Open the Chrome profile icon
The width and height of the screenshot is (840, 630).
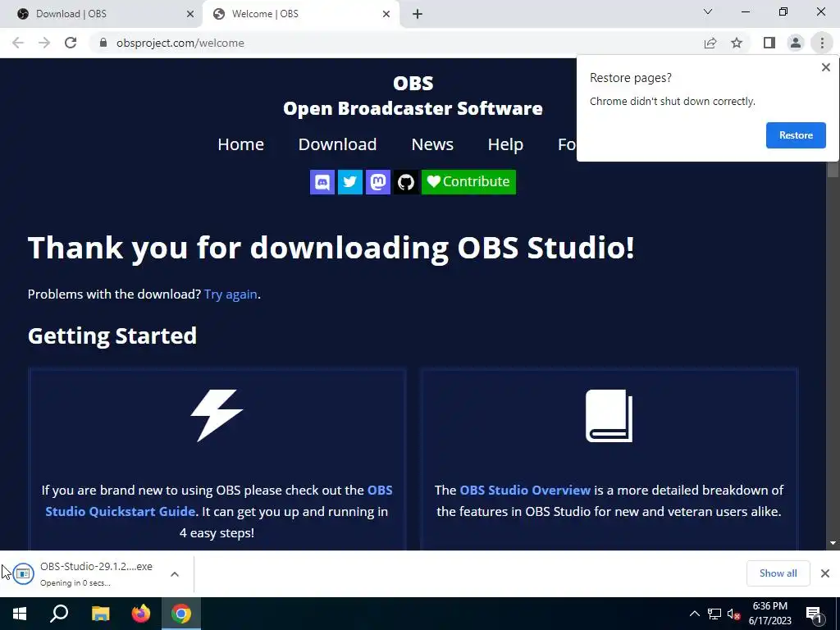point(796,43)
